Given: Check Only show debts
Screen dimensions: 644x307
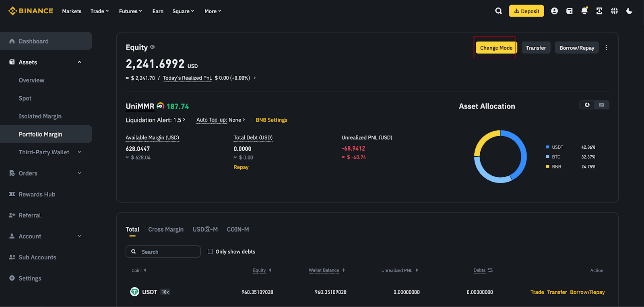Looking at the screenshot, I should click(x=210, y=251).
